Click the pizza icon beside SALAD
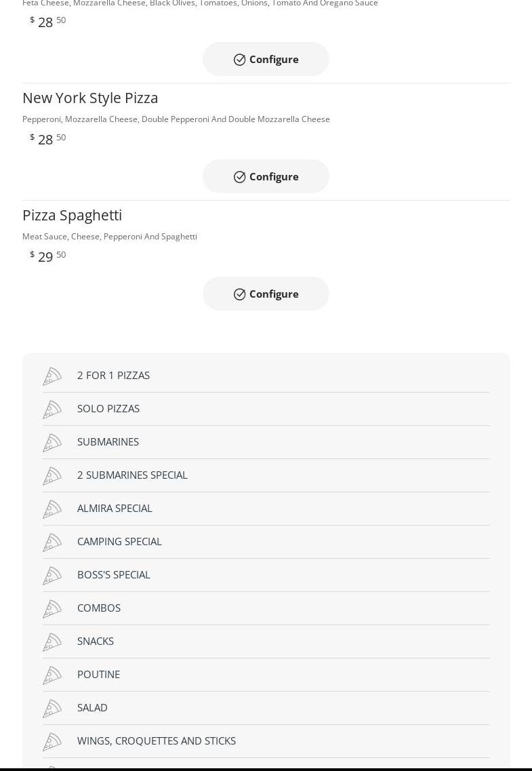Image resolution: width=532 pixels, height=771 pixels. [52, 709]
